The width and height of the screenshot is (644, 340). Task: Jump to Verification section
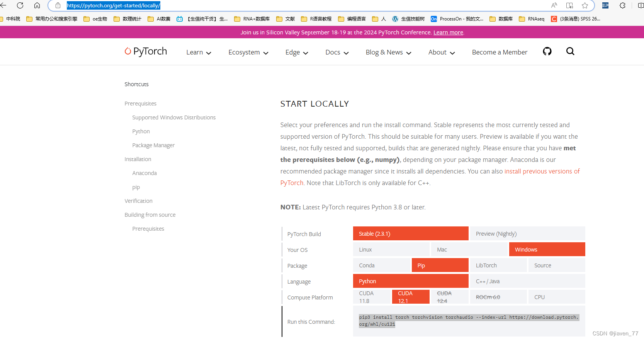(x=138, y=201)
